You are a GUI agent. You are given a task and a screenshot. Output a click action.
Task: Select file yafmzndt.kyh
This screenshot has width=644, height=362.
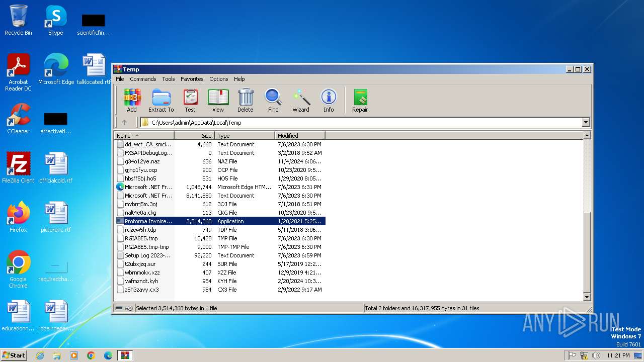point(220,281)
